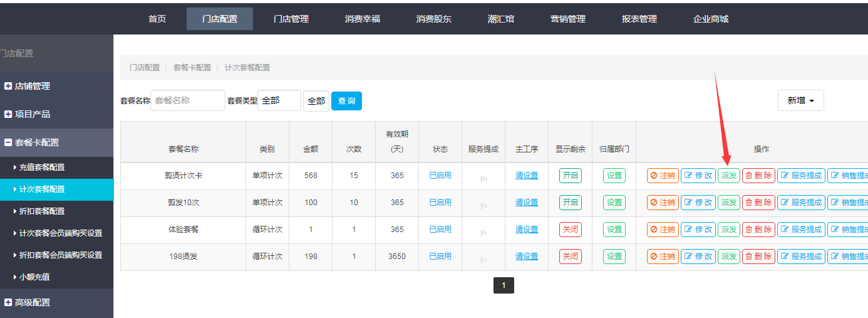Click the blue 查询 button
The image size is (868, 318).
[346, 101]
